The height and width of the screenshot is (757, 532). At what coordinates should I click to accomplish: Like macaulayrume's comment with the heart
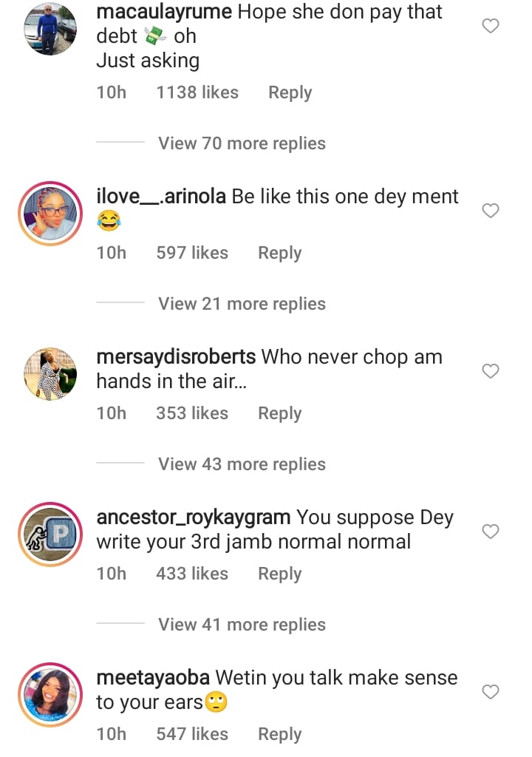pos(491,27)
